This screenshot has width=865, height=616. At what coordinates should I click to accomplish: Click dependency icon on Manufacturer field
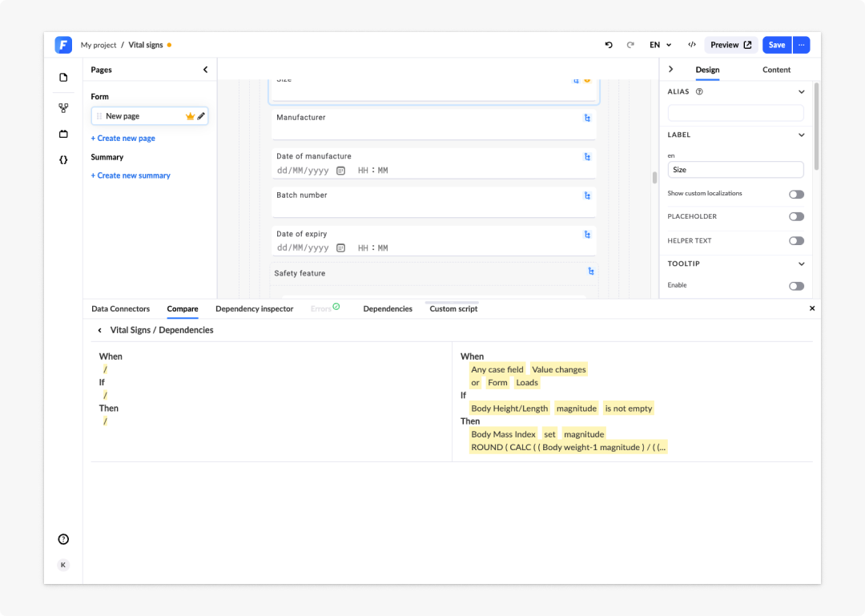tap(588, 118)
